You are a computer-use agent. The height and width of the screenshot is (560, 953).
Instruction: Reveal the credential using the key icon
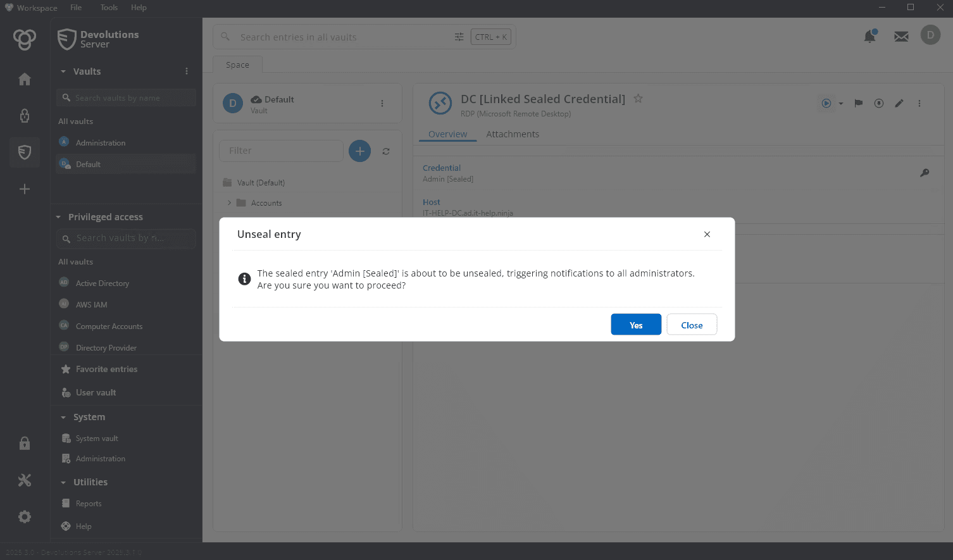coord(925,172)
